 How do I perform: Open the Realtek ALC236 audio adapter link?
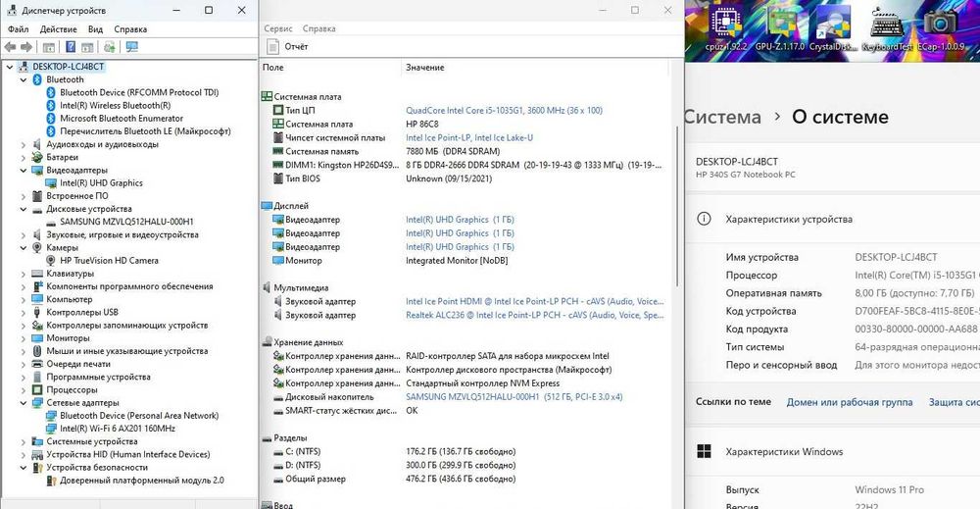[534, 315]
